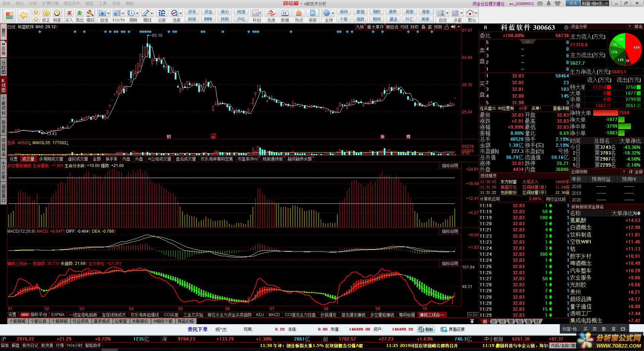Click the 净中单 green outflow bar
This screenshot has height=351, width=644.
tap(625, 126)
